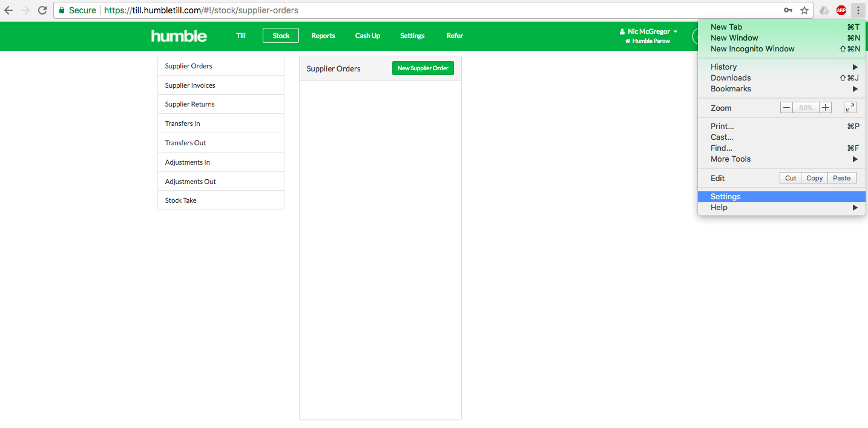Click the Chrome three-dot menu icon
This screenshot has width=868, height=428.
(858, 10)
